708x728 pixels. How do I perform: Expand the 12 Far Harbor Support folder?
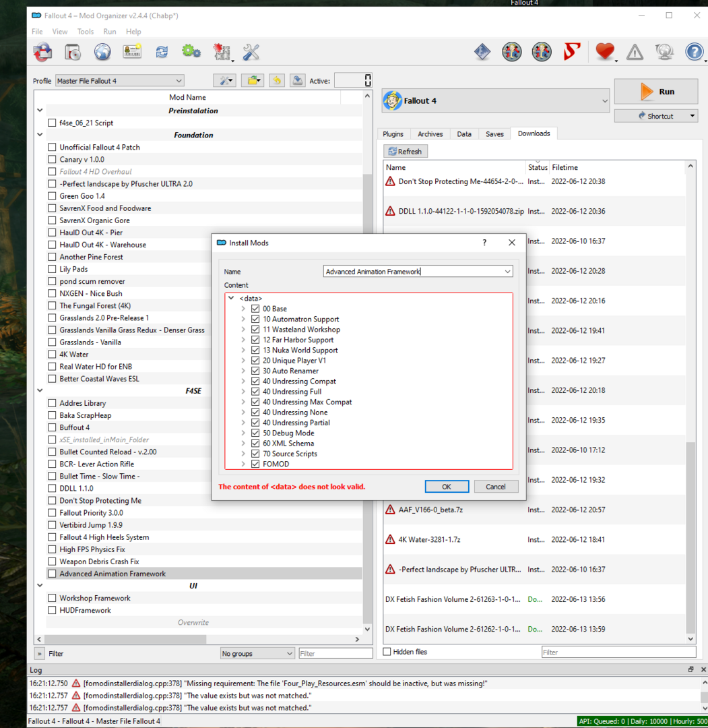[243, 340]
